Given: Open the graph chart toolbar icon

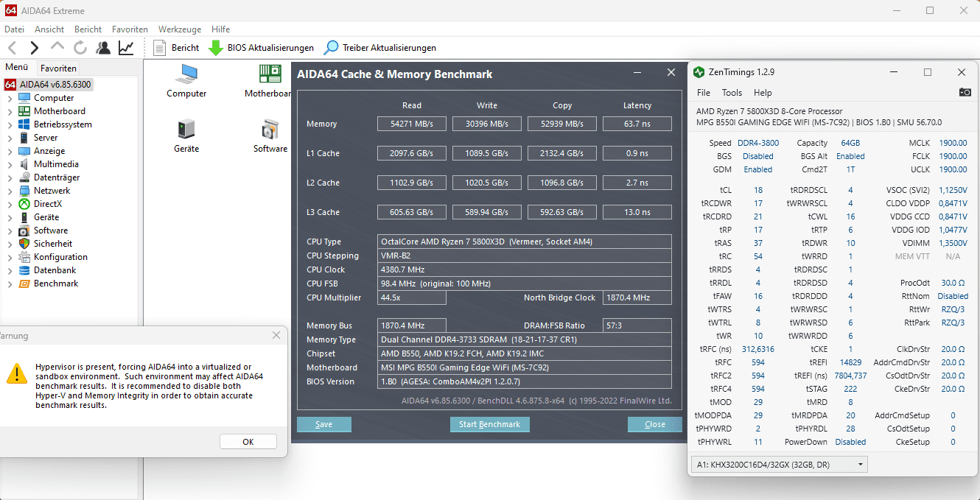Looking at the screenshot, I should tap(126, 48).
